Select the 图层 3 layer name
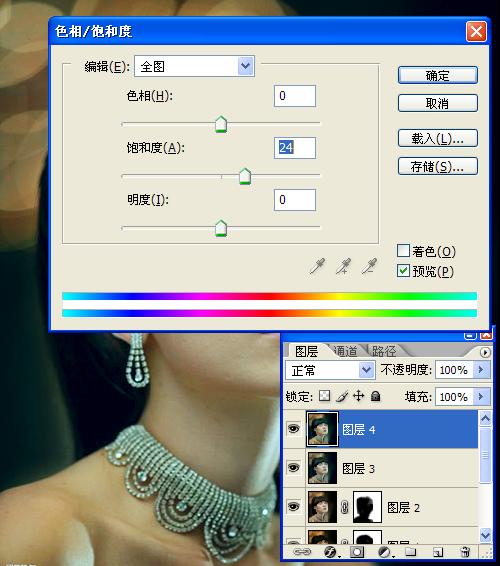 point(358,469)
